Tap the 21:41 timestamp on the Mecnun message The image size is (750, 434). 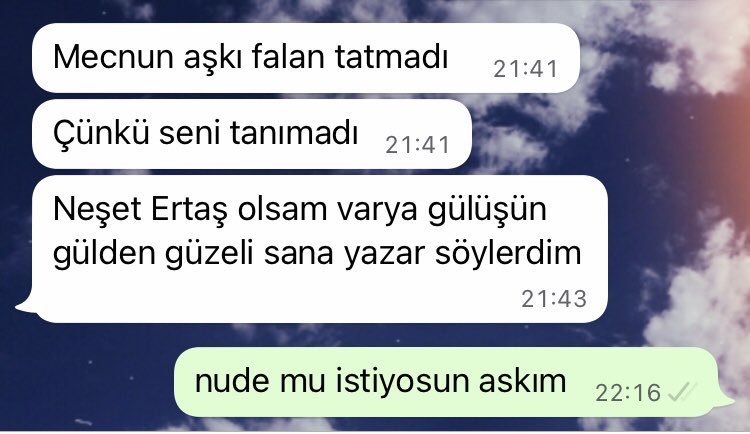(x=525, y=69)
